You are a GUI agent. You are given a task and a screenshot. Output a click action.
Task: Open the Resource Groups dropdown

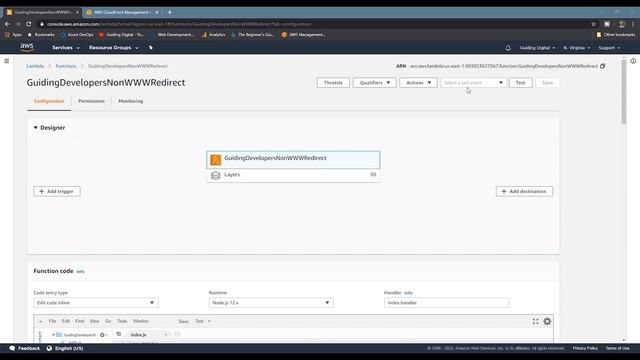[113, 48]
